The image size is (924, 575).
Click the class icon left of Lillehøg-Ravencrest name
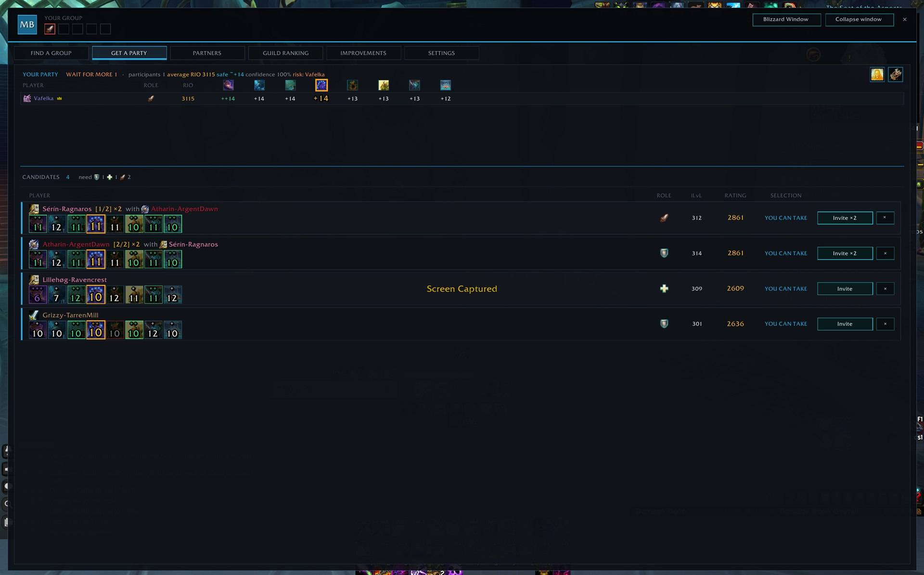[34, 279]
